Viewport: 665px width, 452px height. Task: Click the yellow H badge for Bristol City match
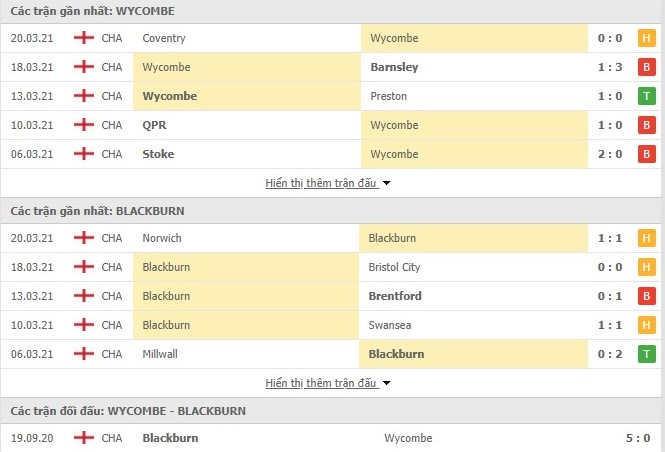click(x=647, y=267)
